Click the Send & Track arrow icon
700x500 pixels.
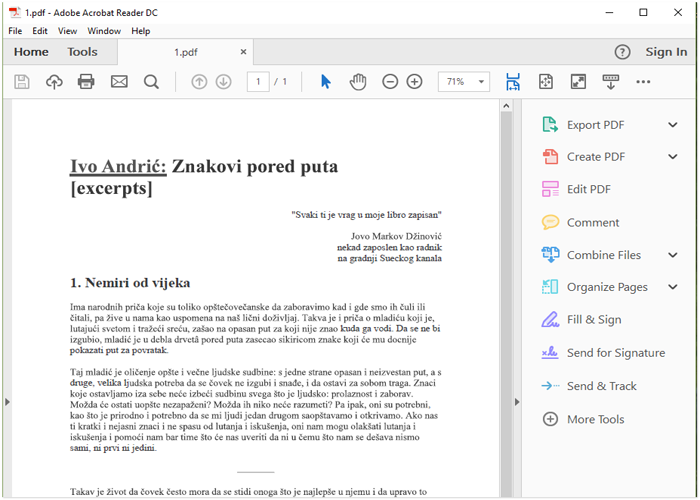[550, 386]
